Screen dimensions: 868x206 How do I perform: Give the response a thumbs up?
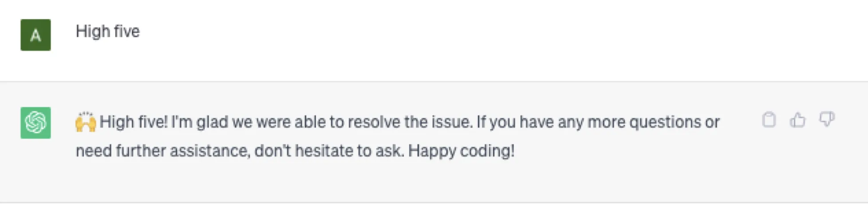click(797, 120)
